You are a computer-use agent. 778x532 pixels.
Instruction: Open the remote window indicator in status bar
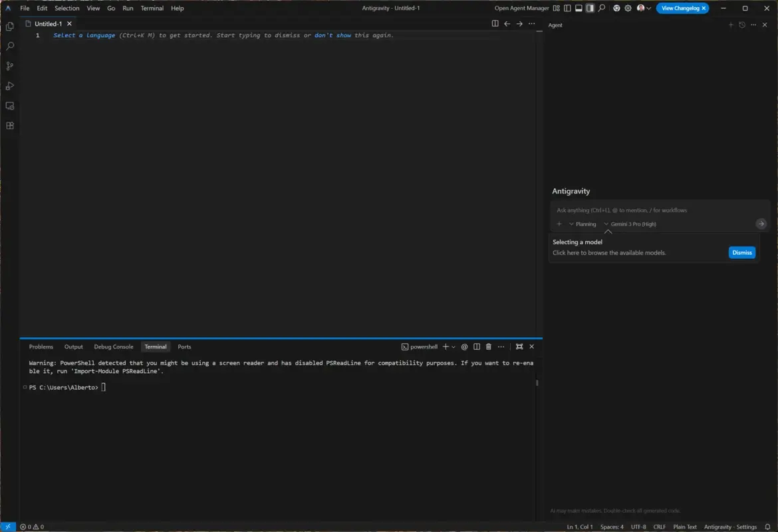[x=7, y=526]
